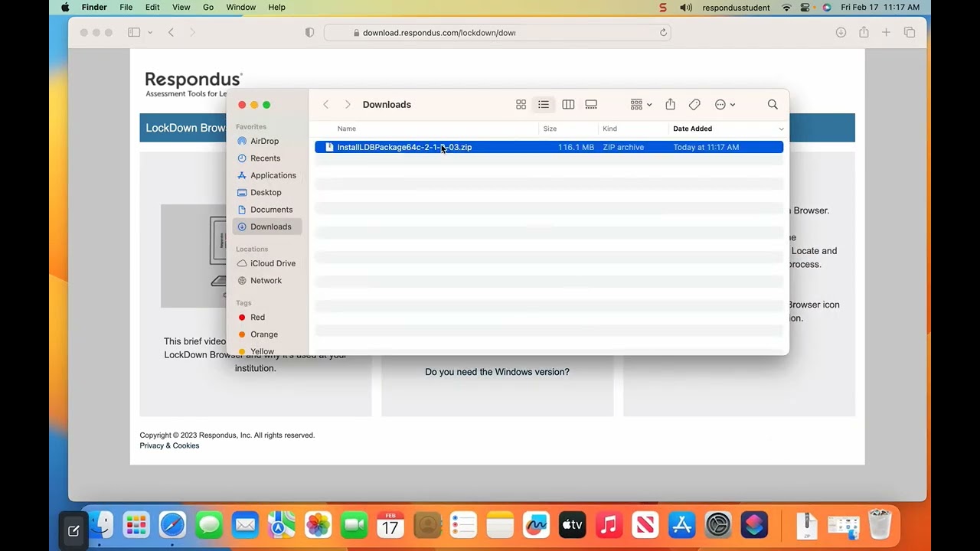Switch Finder to gallery view
The width and height of the screenshot is (980, 551).
click(591, 105)
